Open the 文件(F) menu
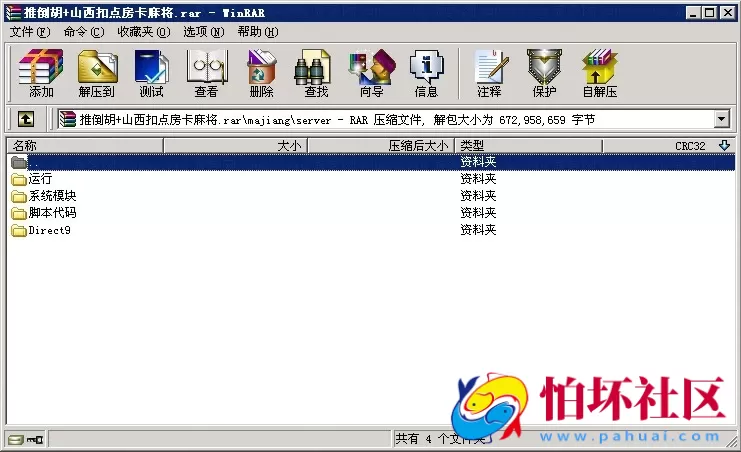 [x=30, y=32]
